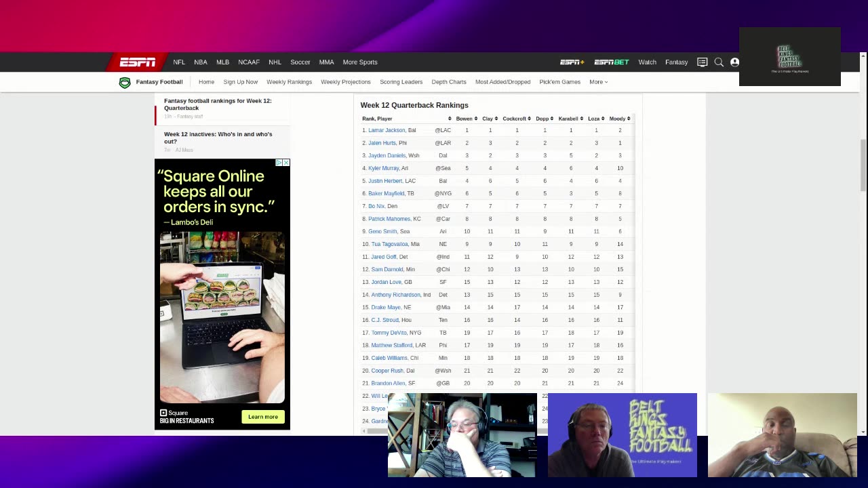
Task: Open Week 12 Quarterback rankings article
Action: click(218, 104)
